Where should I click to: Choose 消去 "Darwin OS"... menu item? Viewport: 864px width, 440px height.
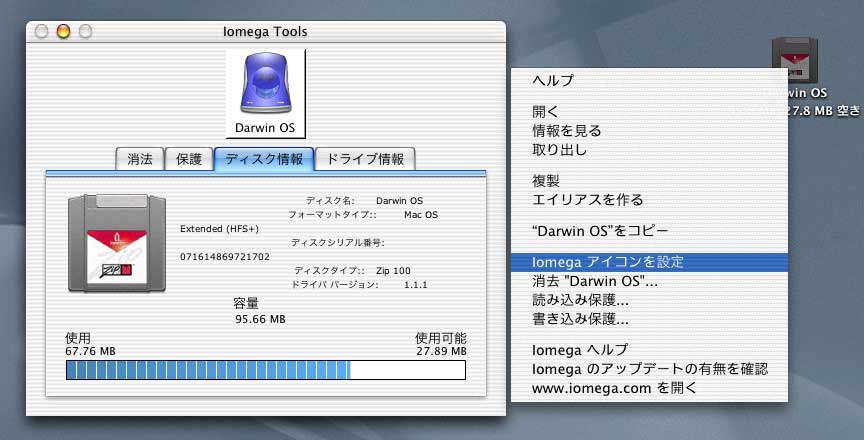tap(649, 281)
